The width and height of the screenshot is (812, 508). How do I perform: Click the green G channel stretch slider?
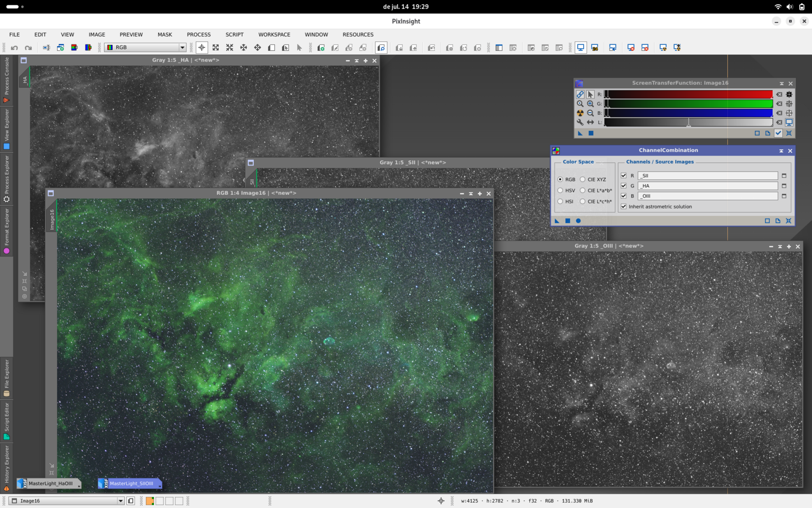pos(688,104)
